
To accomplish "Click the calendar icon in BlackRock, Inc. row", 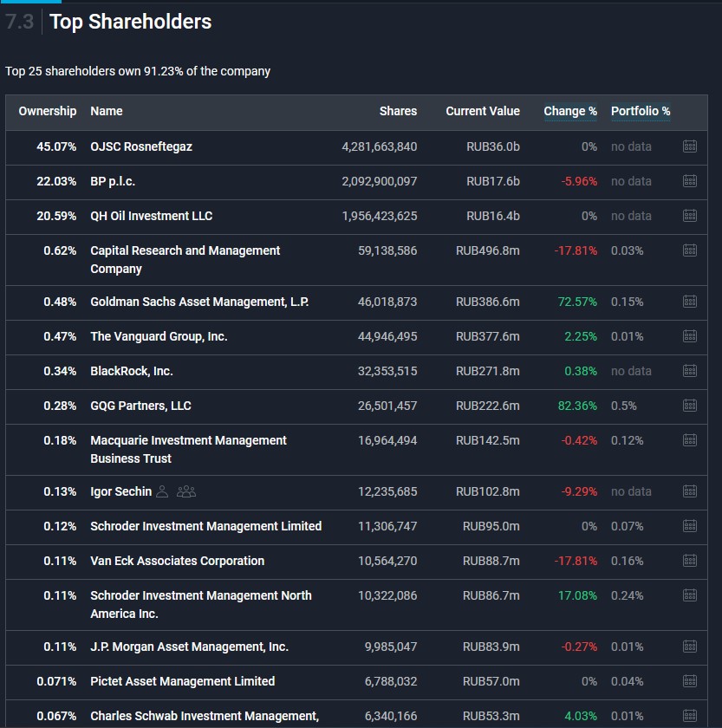I will [690, 371].
